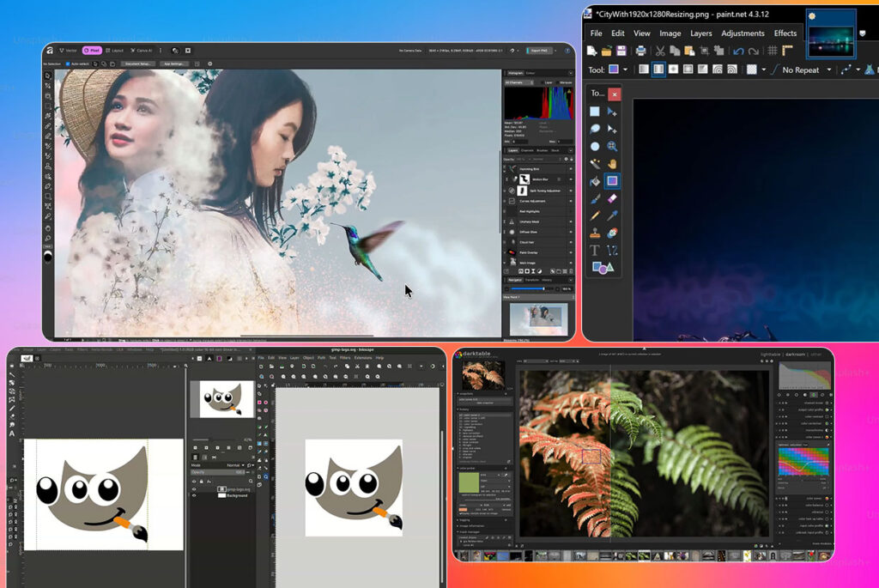Open the Layers menu in paint.net
This screenshot has width=879, height=588.
click(700, 33)
